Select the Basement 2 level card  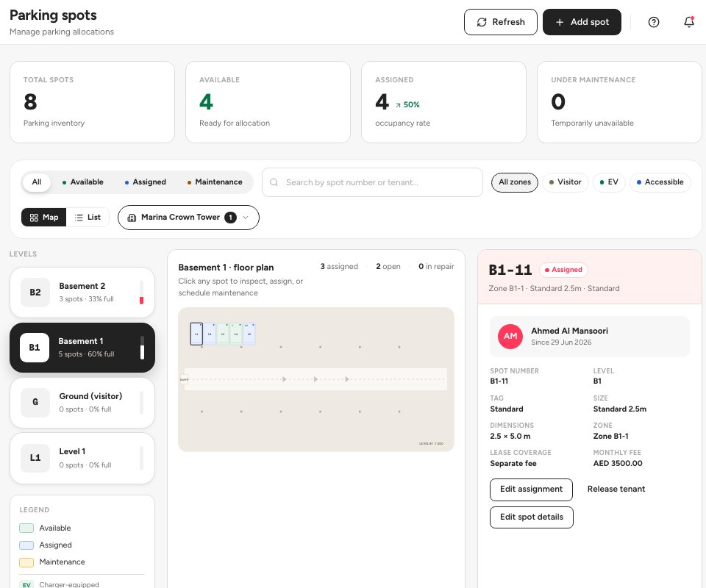82,293
